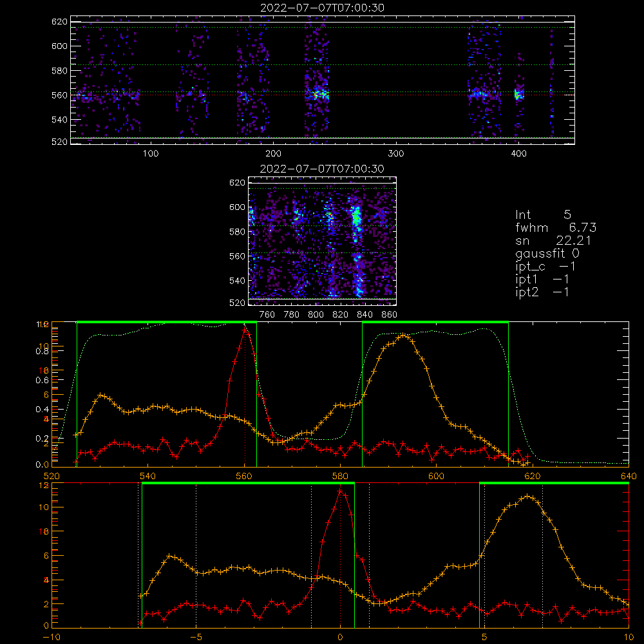Click the bright vertical streak in middle image
Viewport: 644px width, 644px height.
coord(357,247)
